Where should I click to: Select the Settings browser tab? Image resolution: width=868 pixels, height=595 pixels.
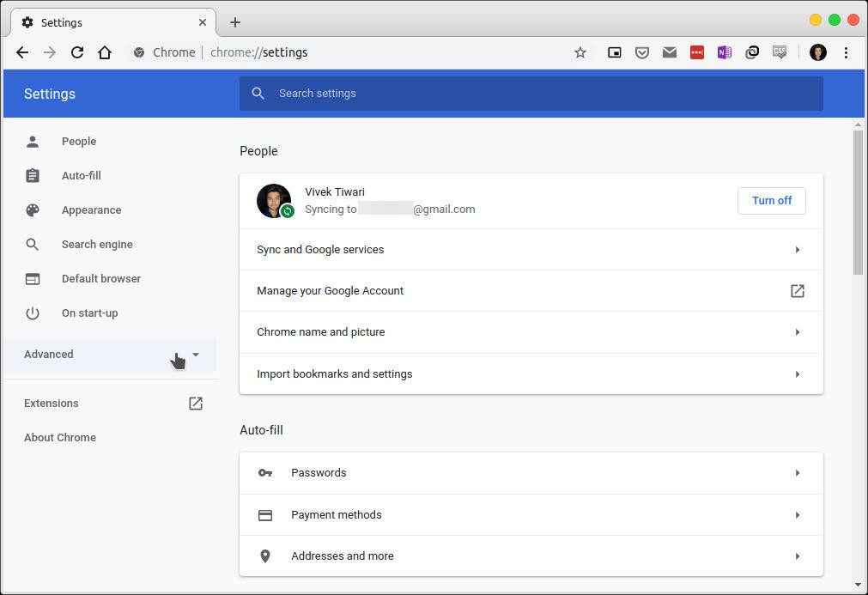point(113,22)
